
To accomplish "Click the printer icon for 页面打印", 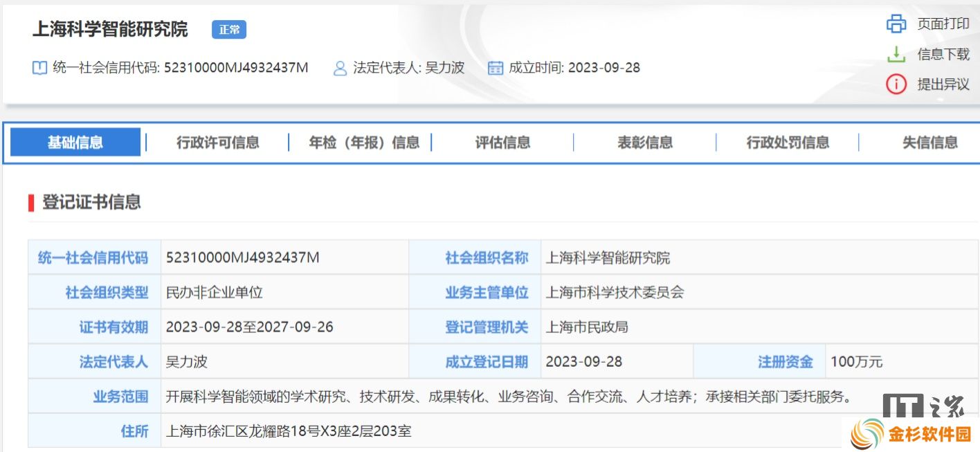I will [896, 24].
